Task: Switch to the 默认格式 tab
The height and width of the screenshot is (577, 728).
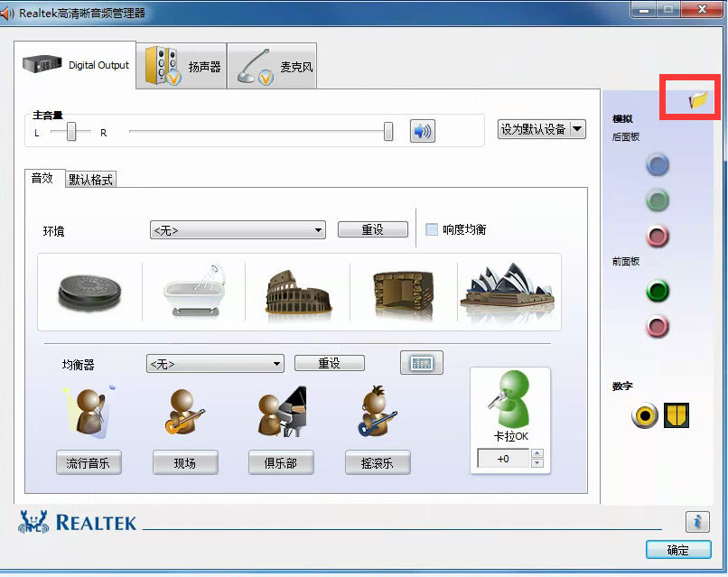Action: pyautogui.click(x=91, y=180)
